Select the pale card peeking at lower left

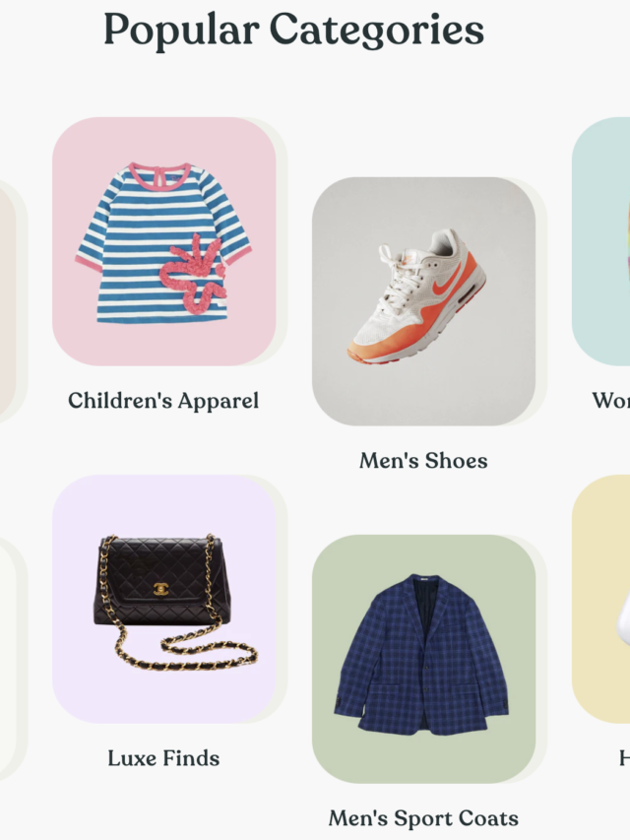coord(8,659)
